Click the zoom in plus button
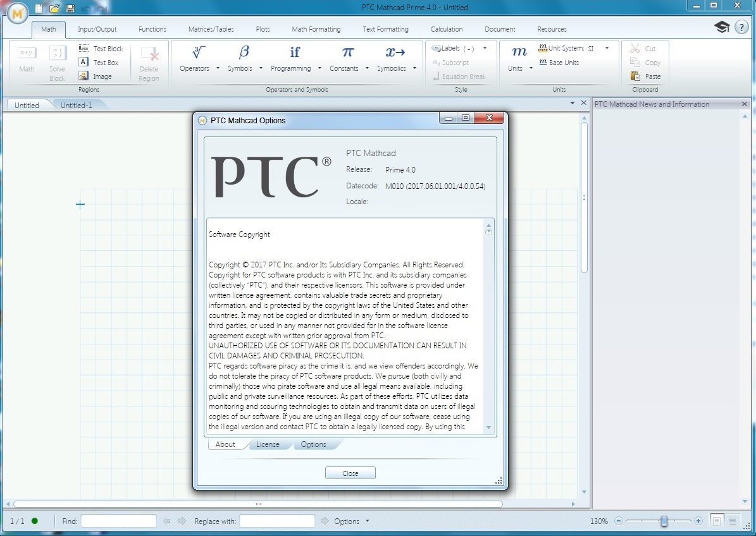 698,521
